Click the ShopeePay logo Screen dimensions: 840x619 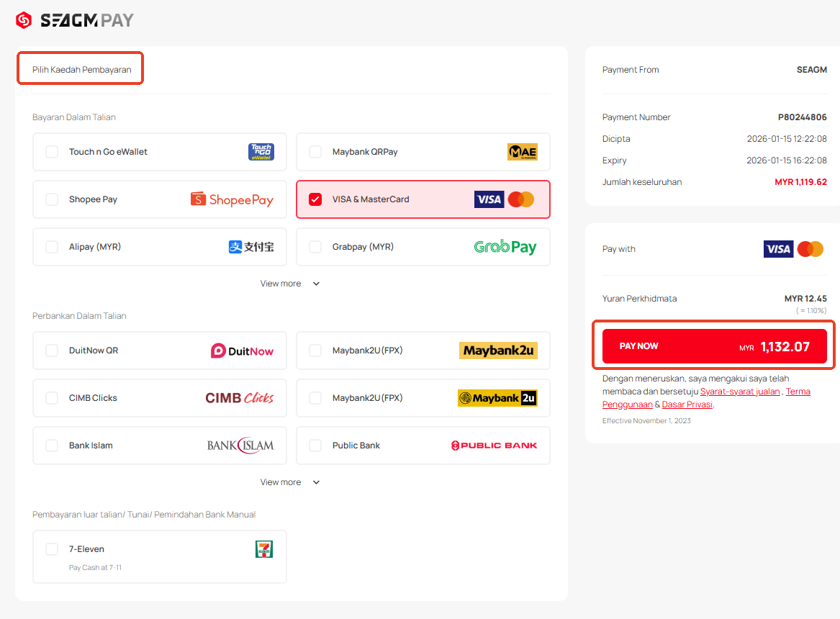(x=232, y=199)
